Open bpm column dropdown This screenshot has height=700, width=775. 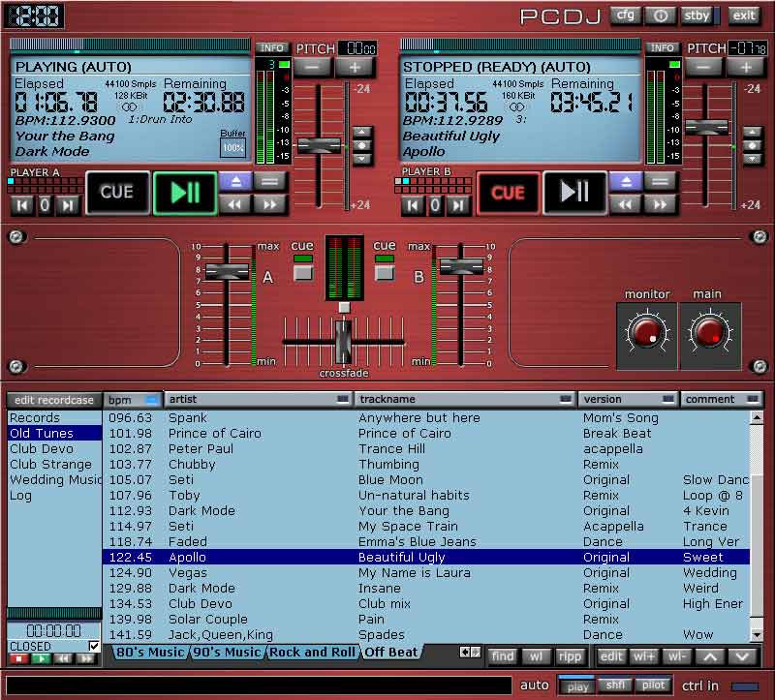[x=152, y=400]
